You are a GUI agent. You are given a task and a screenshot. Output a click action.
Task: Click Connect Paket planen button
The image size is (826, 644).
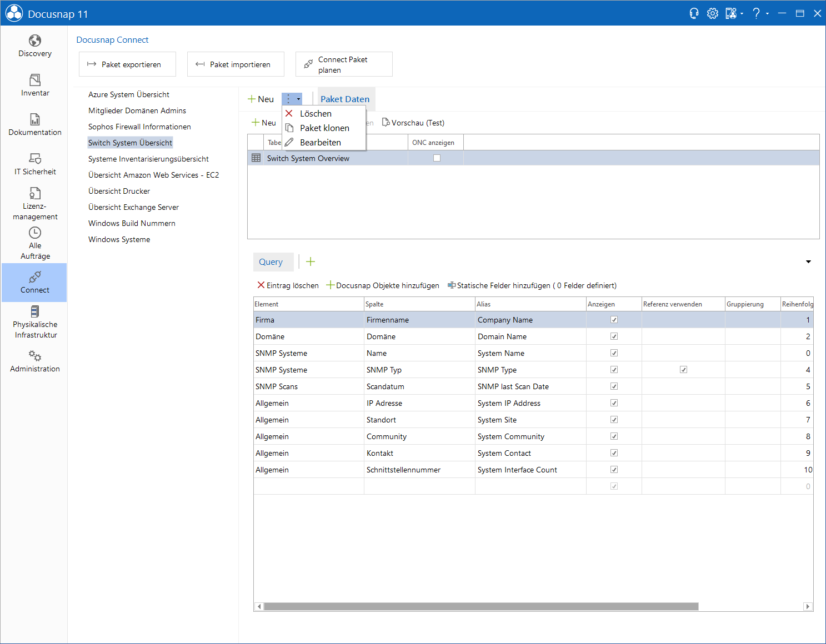344,64
